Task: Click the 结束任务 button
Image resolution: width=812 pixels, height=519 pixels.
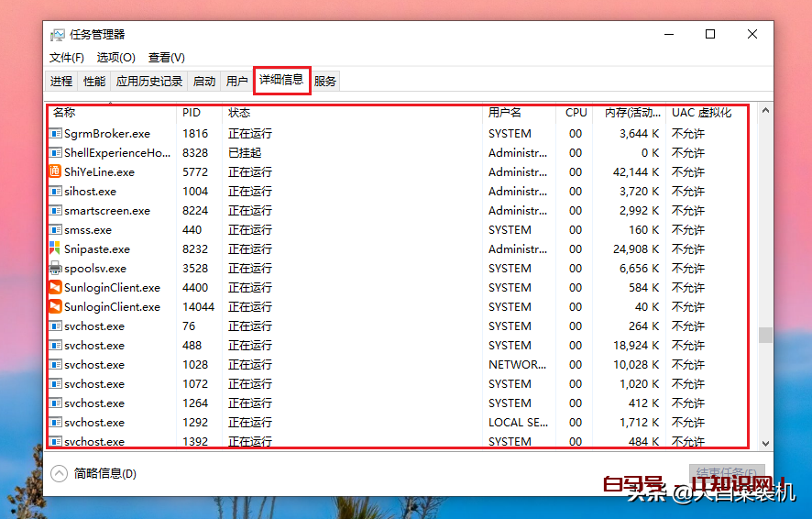Action: pyautogui.click(x=726, y=474)
